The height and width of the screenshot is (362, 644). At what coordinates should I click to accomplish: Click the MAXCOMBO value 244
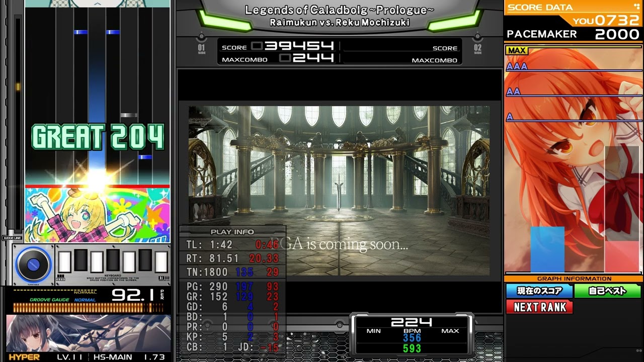tap(313, 58)
